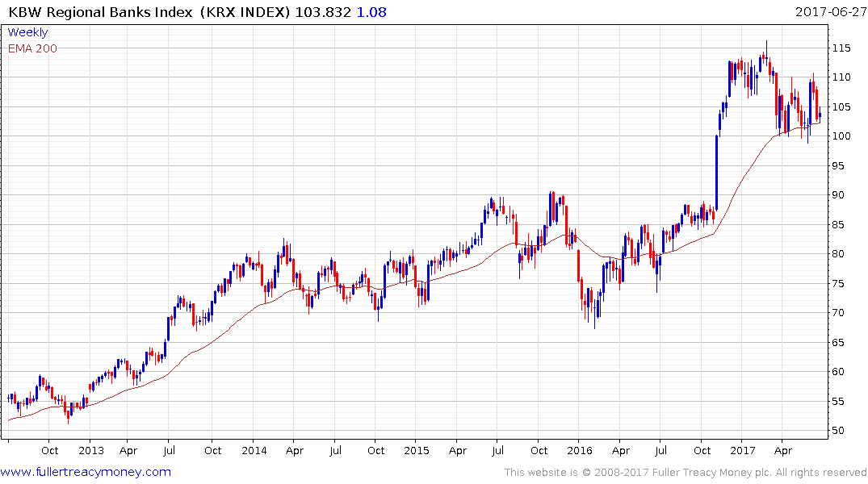The image size is (868, 484).
Task: Click the 'EMA 200' legend label
Action: tap(32, 48)
